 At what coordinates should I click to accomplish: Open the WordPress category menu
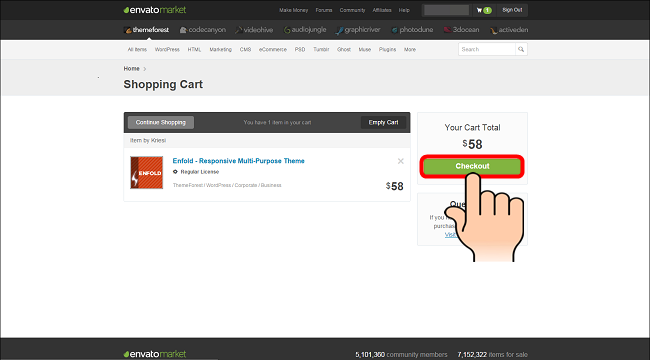click(167, 49)
